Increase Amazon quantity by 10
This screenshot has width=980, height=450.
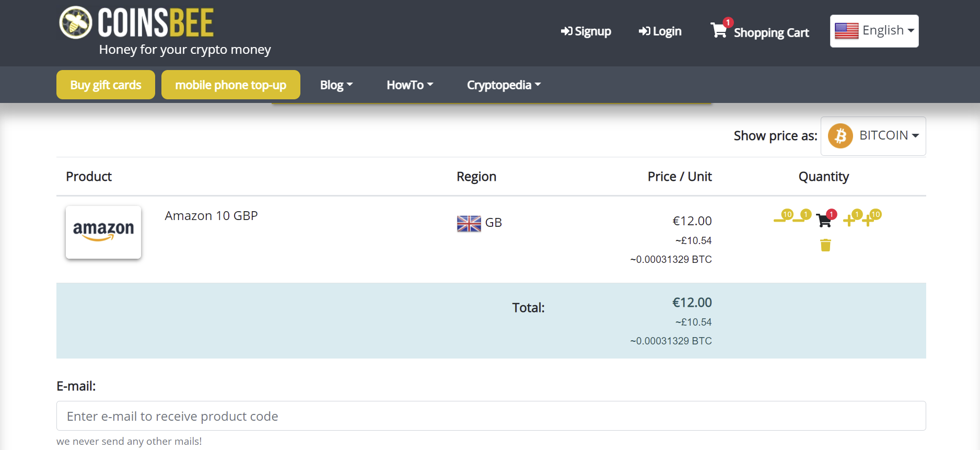click(872, 217)
